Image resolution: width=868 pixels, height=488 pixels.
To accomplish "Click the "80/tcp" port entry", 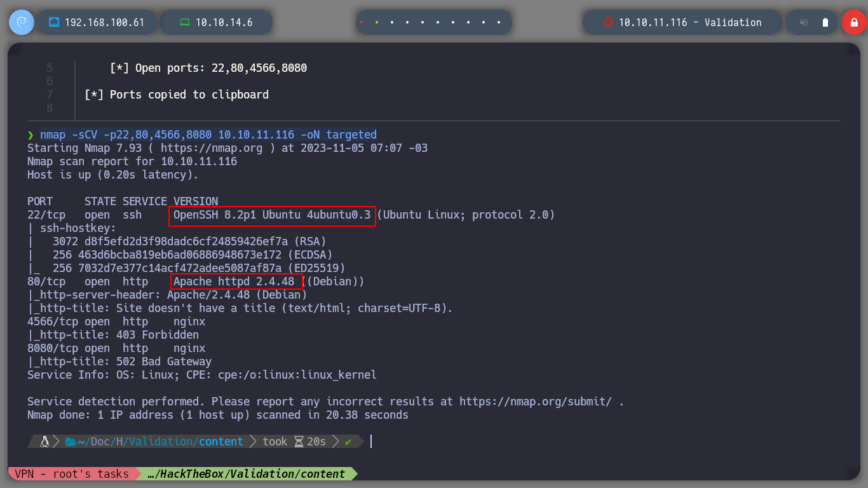I will coord(46,281).
